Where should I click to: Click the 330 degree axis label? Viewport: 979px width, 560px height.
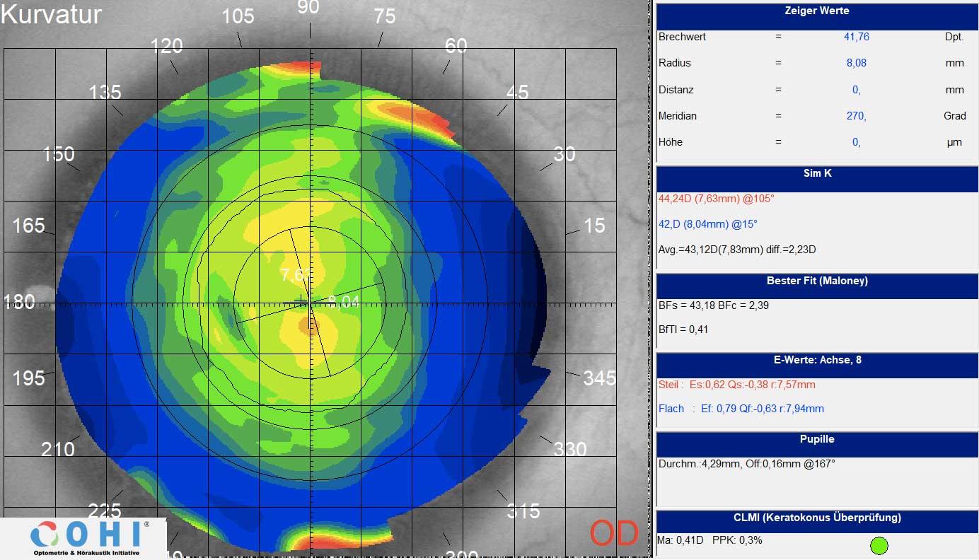pyautogui.click(x=570, y=449)
